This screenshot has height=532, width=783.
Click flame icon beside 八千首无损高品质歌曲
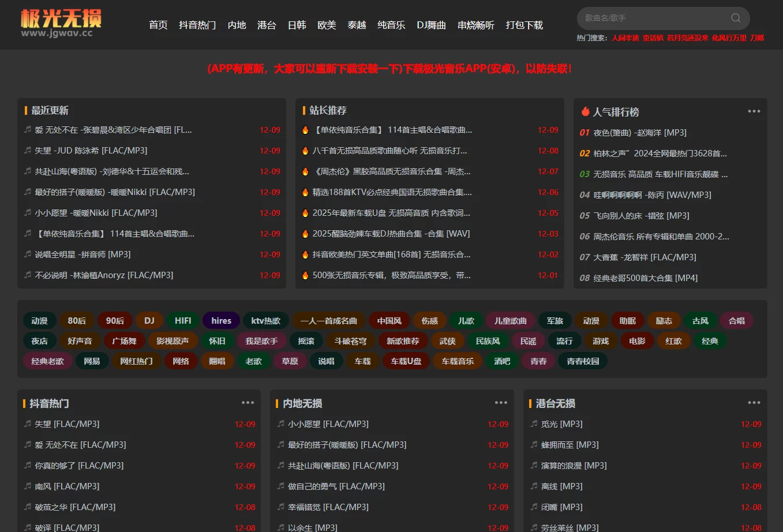pyautogui.click(x=305, y=151)
